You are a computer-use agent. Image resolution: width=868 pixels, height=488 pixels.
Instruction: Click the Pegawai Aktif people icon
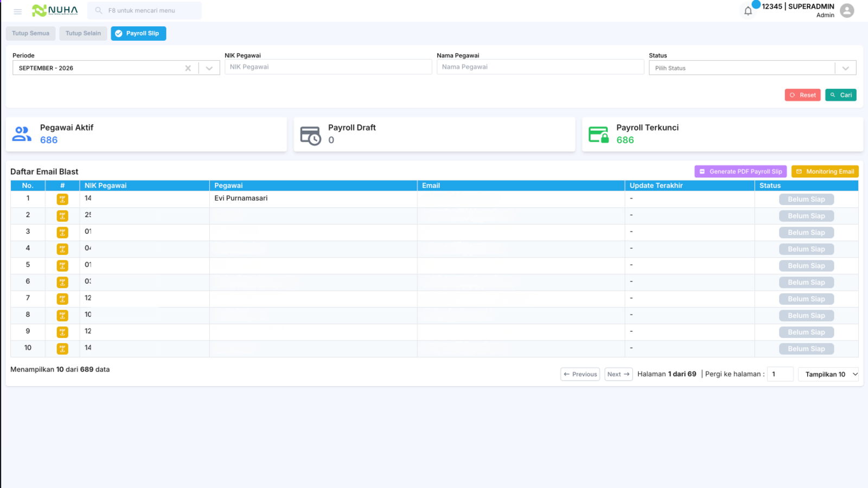point(22,134)
